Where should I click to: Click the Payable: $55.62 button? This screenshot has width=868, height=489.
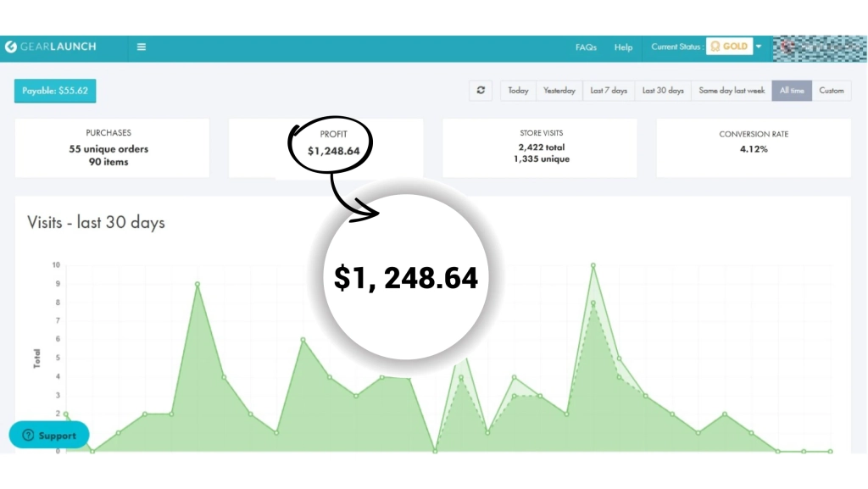tap(55, 91)
